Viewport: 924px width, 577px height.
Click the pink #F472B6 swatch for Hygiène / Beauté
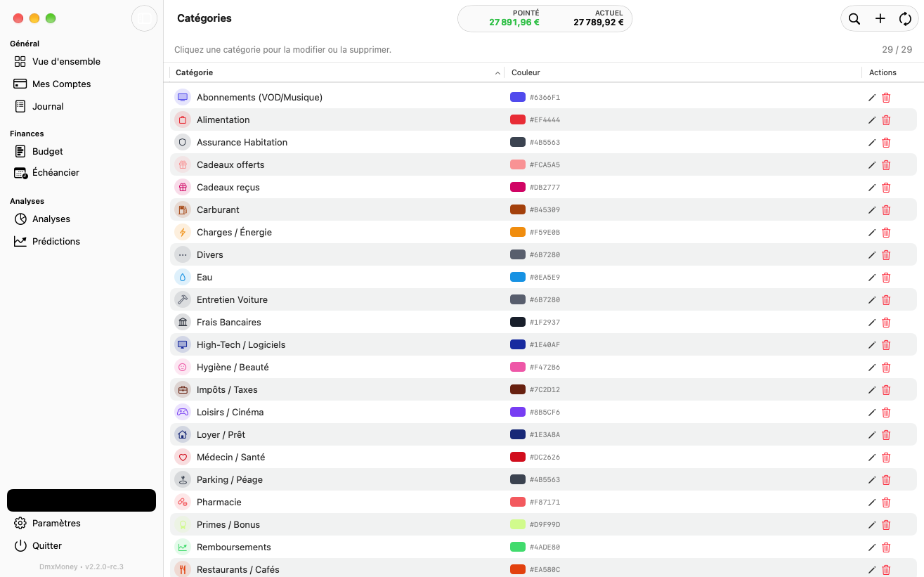point(518,367)
